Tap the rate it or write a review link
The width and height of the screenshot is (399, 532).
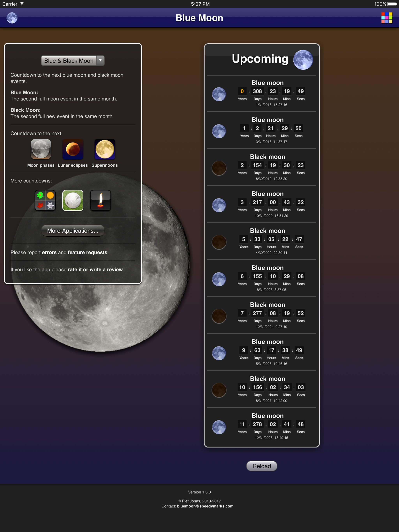(x=95, y=269)
